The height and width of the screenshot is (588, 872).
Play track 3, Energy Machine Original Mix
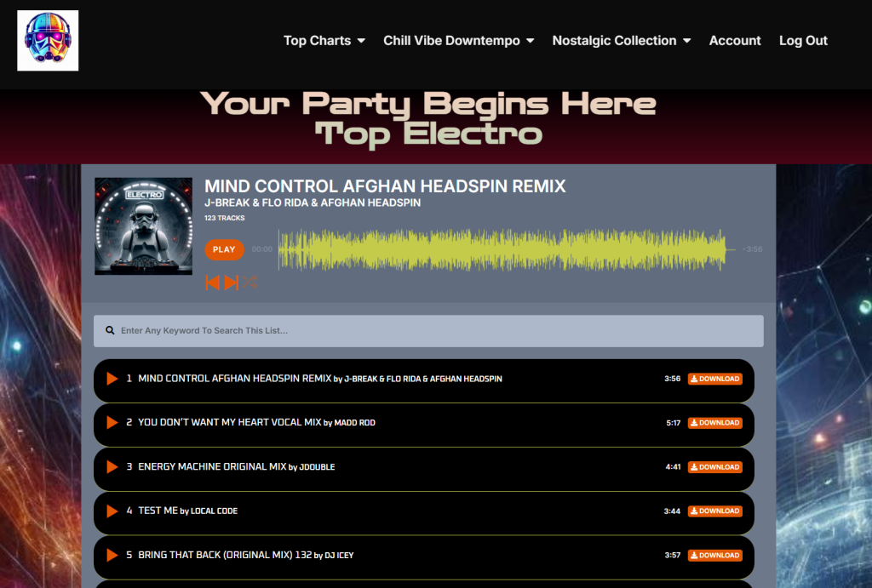tap(112, 467)
